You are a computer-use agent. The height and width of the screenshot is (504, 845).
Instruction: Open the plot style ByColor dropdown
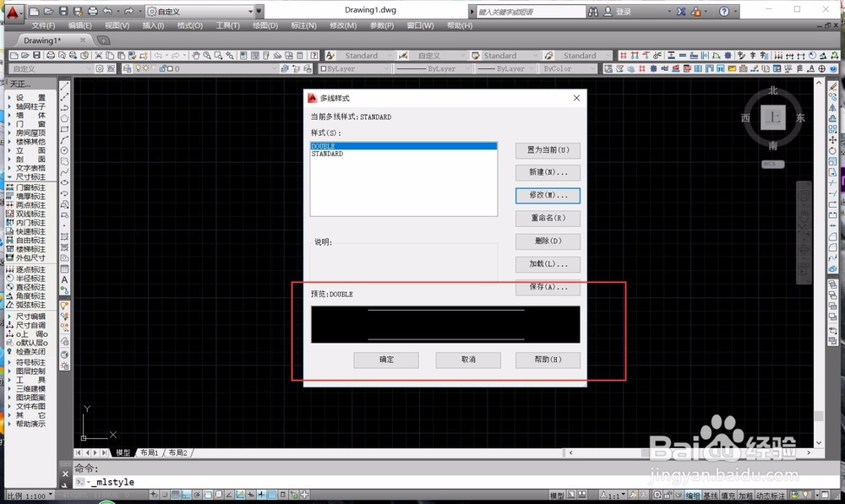(569, 68)
